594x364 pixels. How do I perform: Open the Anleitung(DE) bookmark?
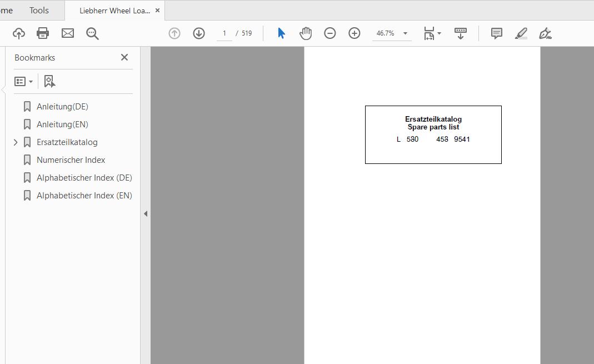click(62, 107)
